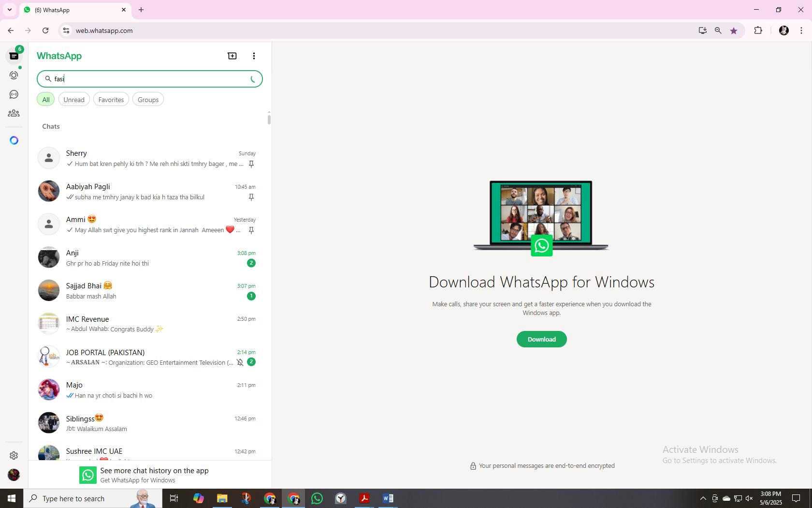
Task: Open the JOB PORTAL (PAKISTAN) chat
Action: point(150,357)
